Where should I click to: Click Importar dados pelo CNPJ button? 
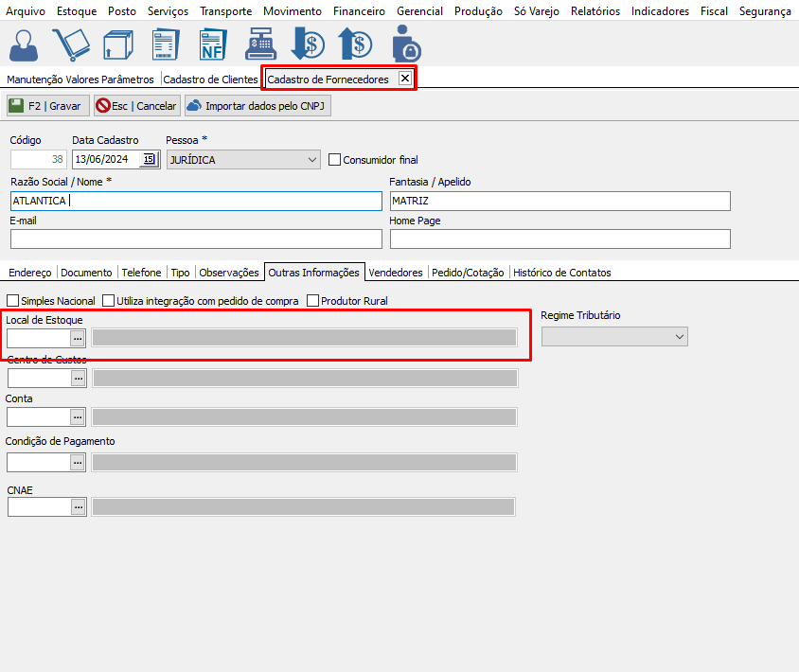point(257,106)
